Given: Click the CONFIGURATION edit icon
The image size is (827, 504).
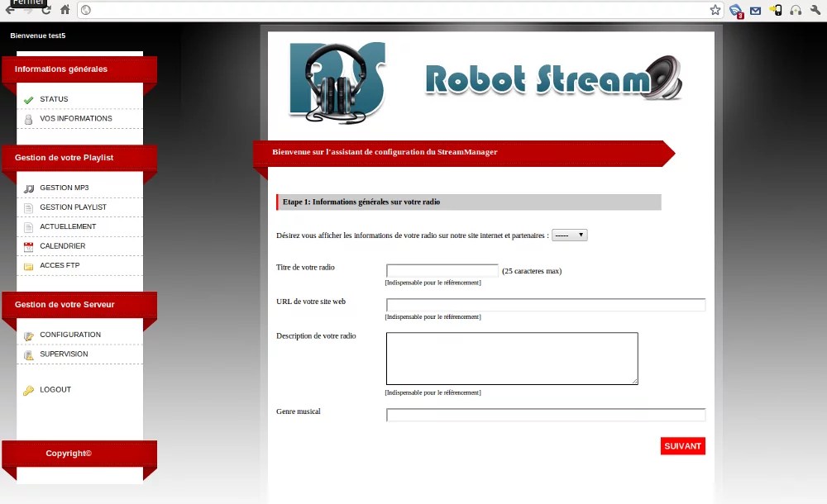Looking at the screenshot, I should point(28,335).
